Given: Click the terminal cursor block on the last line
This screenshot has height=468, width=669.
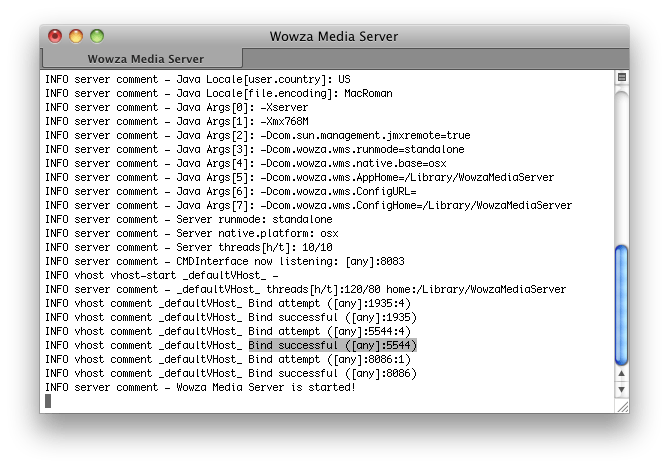Looking at the screenshot, I should [x=48, y=401].
